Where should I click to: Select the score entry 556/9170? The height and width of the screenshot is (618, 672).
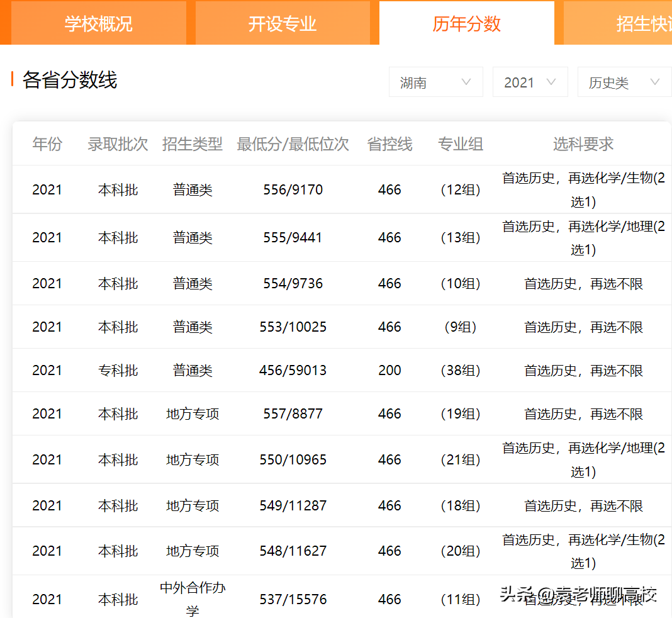[x=293, y=189]
